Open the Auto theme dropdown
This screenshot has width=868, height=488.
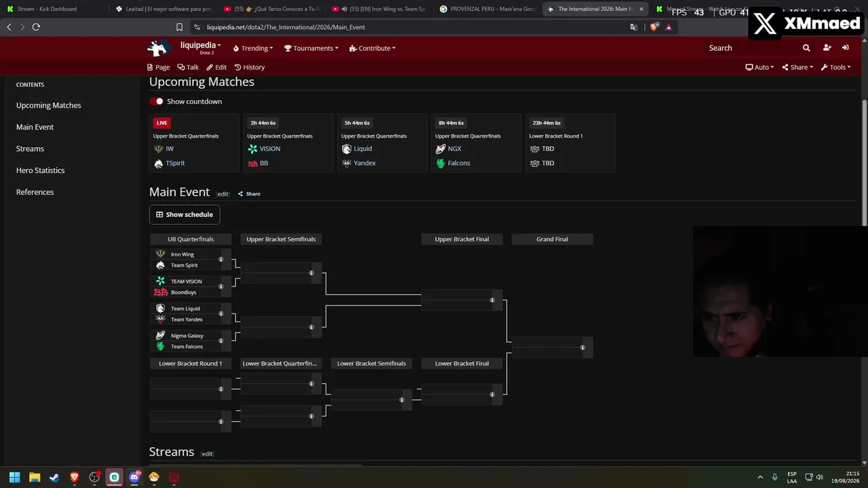click(759, 67)
